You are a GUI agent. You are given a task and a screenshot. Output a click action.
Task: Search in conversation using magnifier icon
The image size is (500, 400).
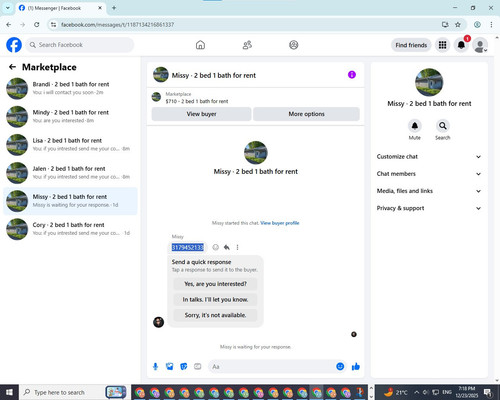click(443, 126)
